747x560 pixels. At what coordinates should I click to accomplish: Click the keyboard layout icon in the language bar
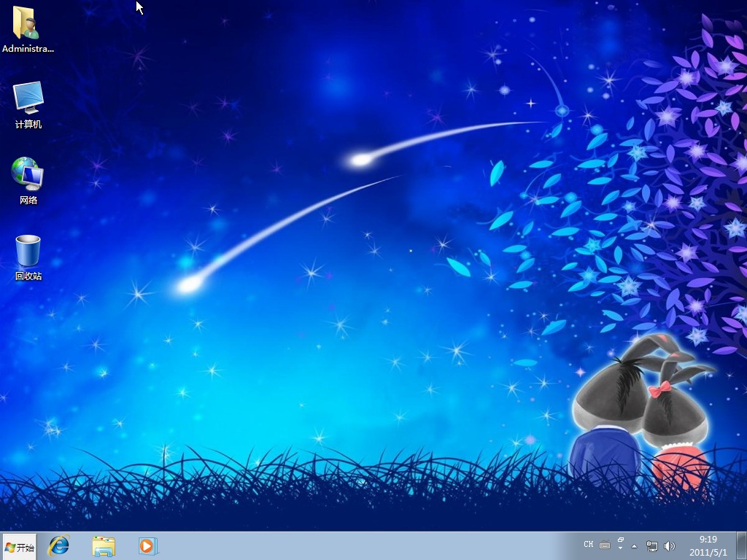(x=605, y=545)
